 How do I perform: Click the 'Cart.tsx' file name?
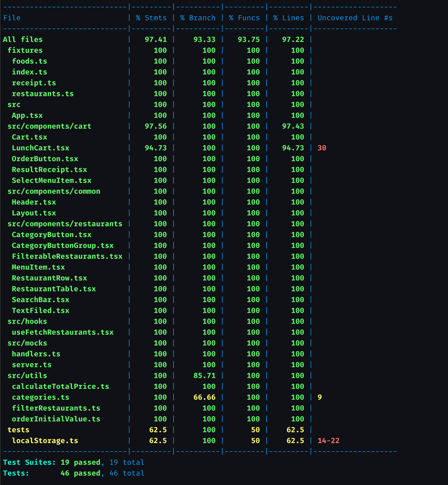tap(29, 137)
